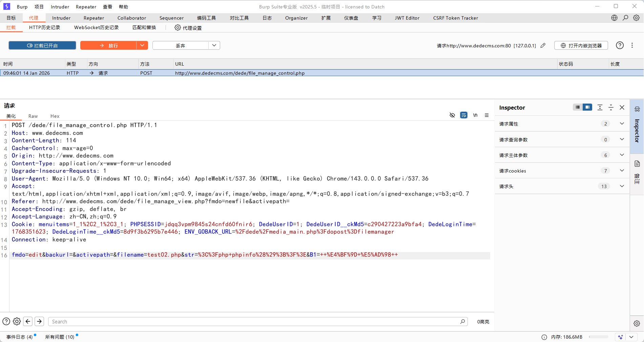
Task: Switch to the Sequencer tab
Action: [172, 18]
